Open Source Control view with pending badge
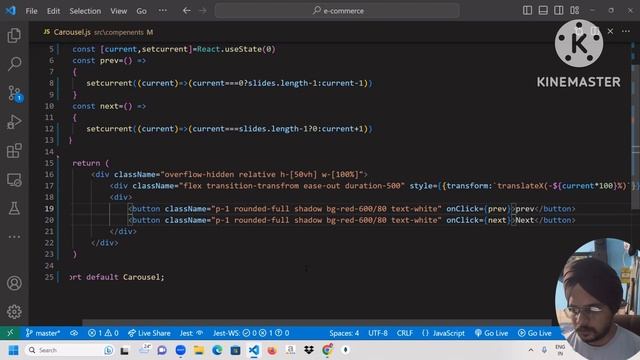The image size is (640, 360). 14,93
